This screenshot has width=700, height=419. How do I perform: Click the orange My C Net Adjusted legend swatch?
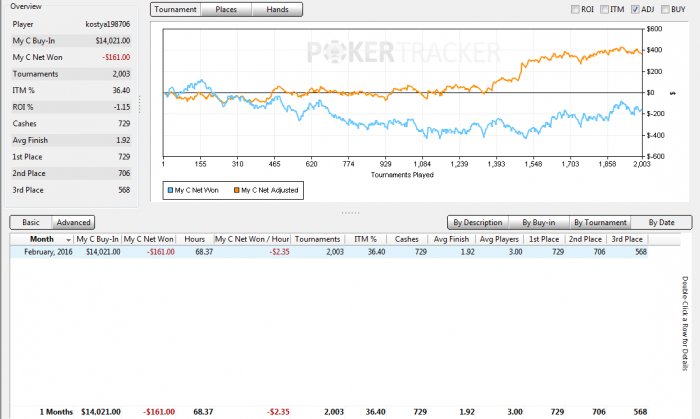point(237,190)
